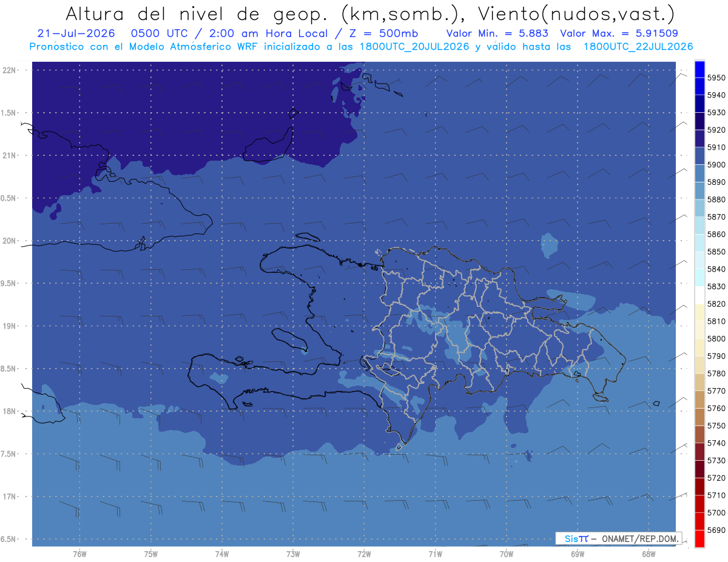Click the color scale label '5690'

click(716, 530)
